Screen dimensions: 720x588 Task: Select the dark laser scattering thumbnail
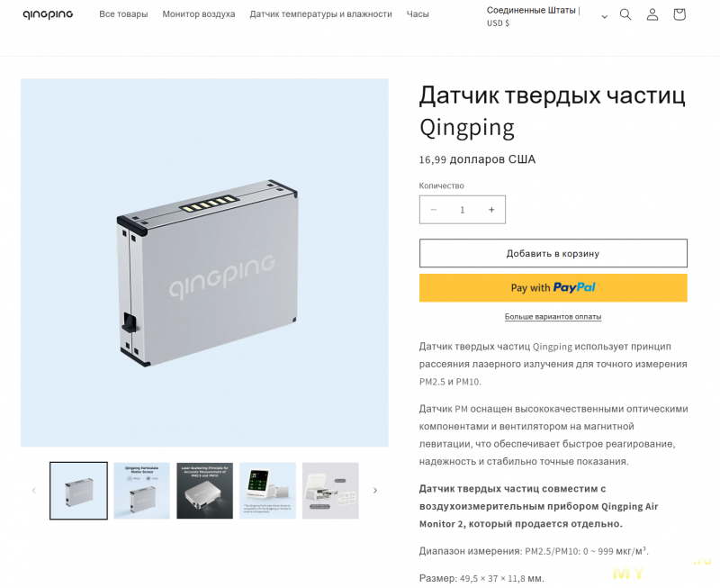pos(205,491)
